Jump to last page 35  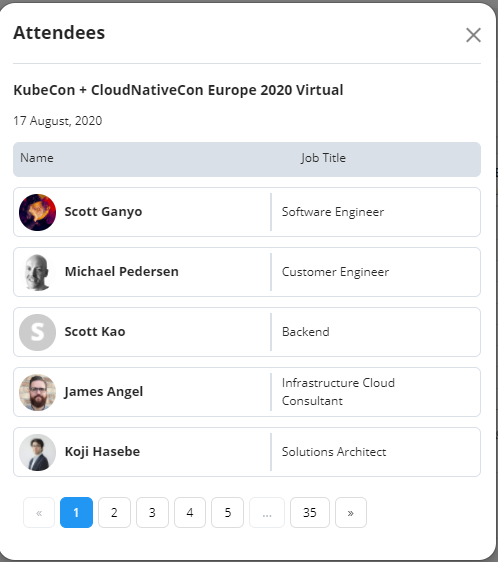(310, 513)
